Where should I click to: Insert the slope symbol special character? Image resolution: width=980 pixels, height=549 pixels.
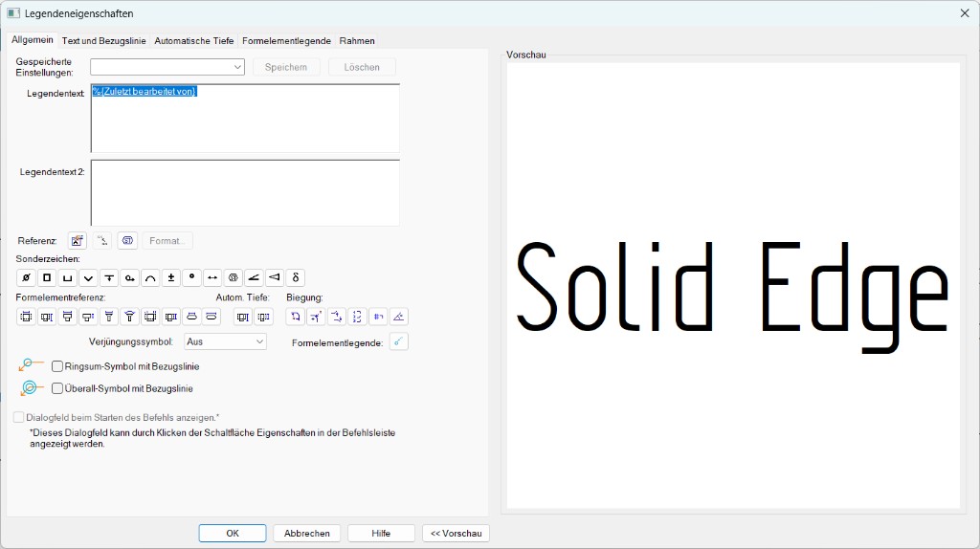tap(254, 277)
